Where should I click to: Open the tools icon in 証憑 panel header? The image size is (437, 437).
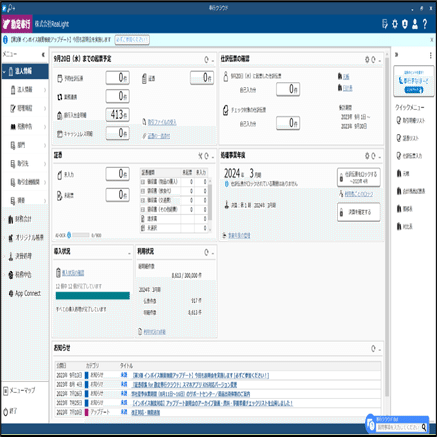coord(200,156)
